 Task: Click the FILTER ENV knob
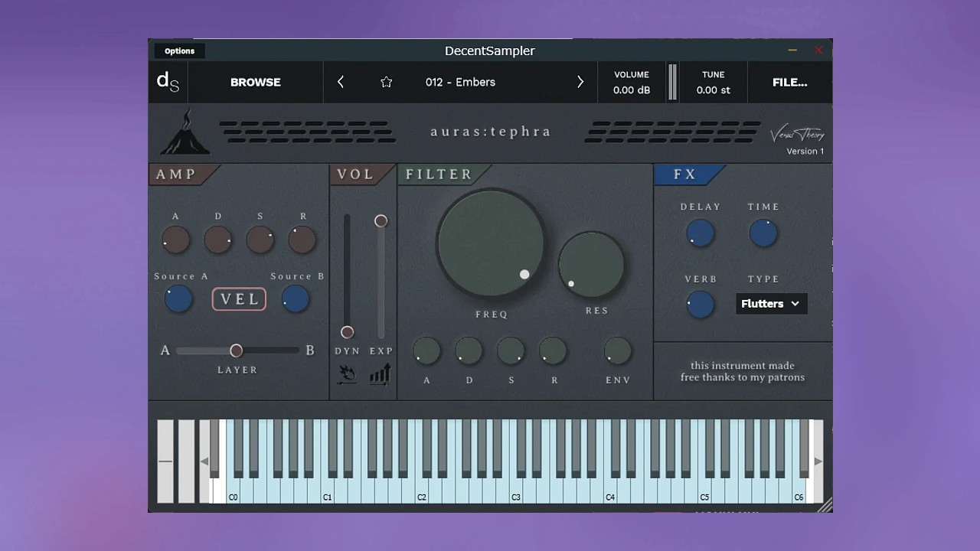[x=618, y=351]
